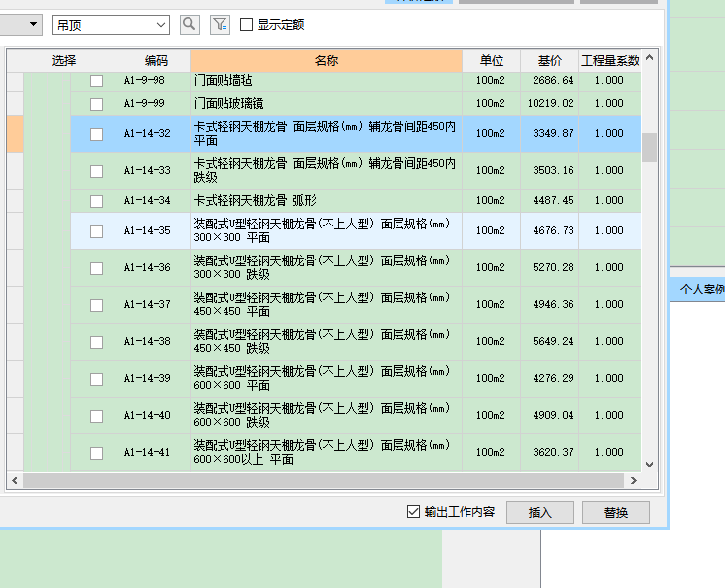This screenshot has width=725, height=588.
Task: Tick checkbox for row A1-14-40
Action: (x=96, y=417)
